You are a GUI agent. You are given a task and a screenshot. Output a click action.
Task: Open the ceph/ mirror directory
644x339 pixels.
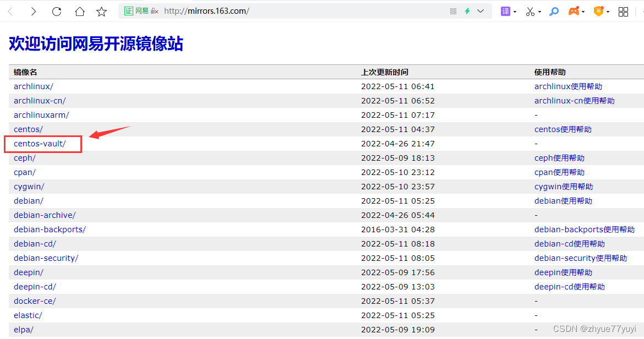click(25, 158)
